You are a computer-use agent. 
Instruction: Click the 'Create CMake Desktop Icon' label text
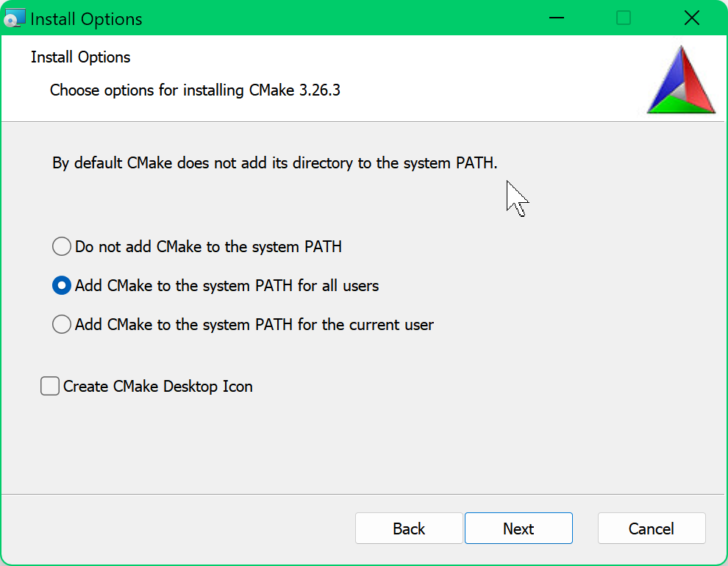pyautogui.click(x=157, y=386)
